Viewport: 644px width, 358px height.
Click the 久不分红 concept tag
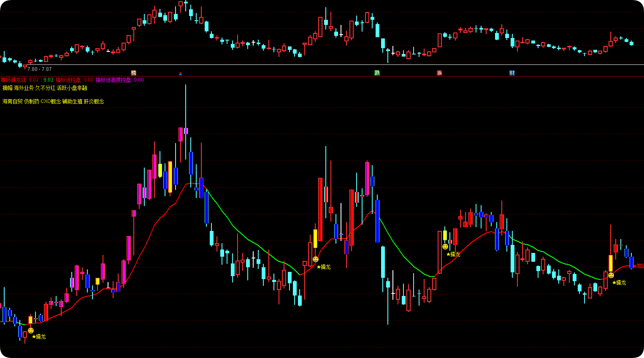point(45,88)
